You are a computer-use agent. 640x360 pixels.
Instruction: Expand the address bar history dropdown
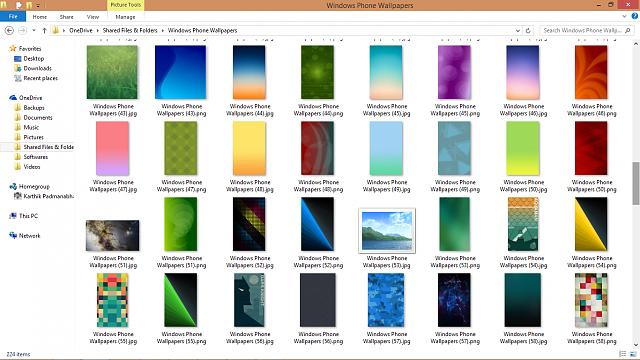tap(518, 31)
